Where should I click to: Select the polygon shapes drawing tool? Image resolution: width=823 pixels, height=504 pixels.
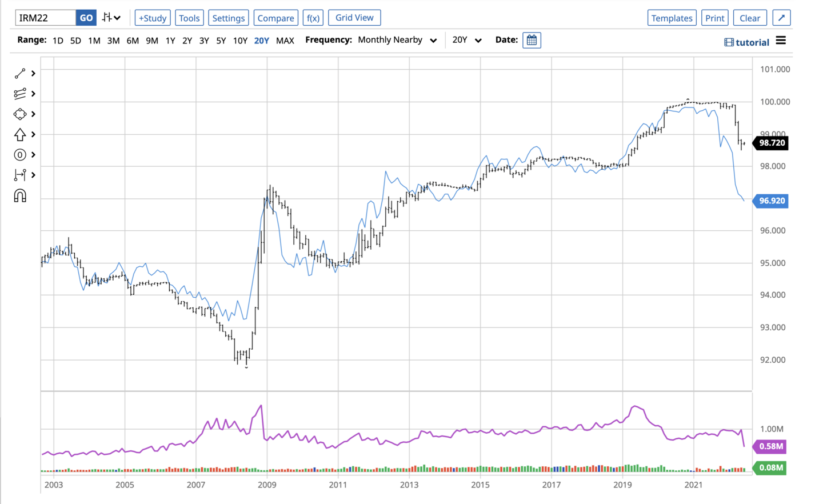[20, 114]
